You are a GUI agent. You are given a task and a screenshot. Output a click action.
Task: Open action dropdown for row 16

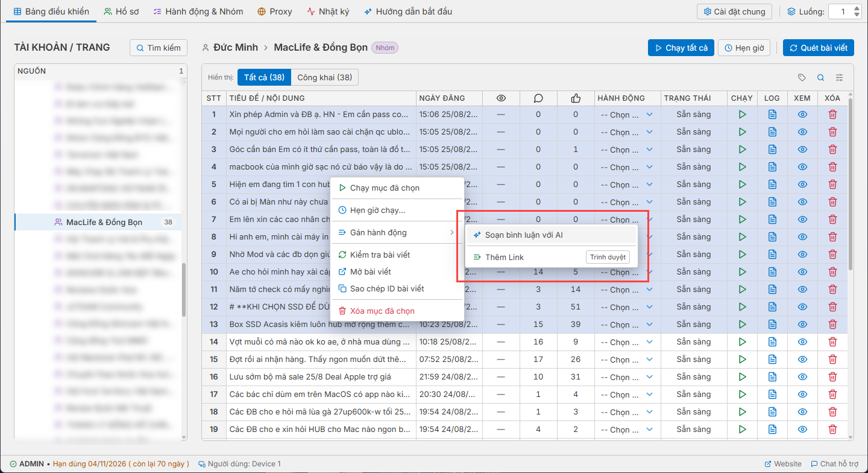point(627,377)
